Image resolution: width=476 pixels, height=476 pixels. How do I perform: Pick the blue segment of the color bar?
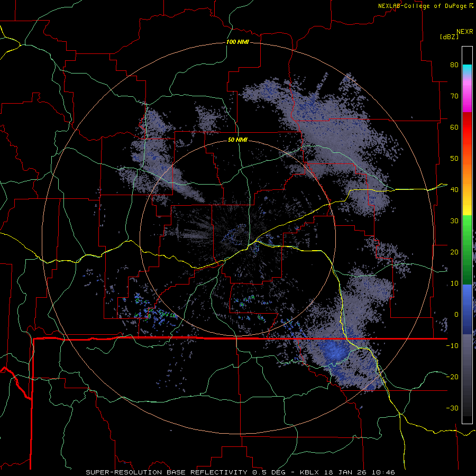467,309
